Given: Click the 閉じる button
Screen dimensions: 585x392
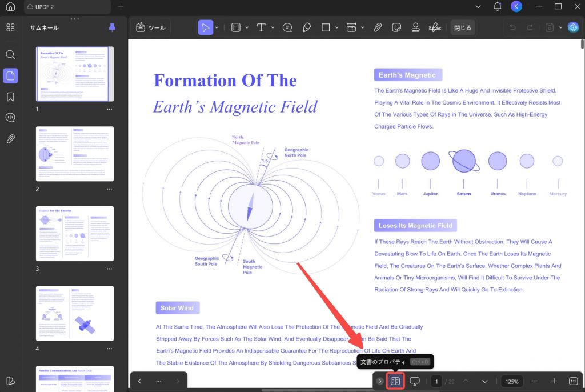Looking at the screenshot, I should tap(463, 27).
